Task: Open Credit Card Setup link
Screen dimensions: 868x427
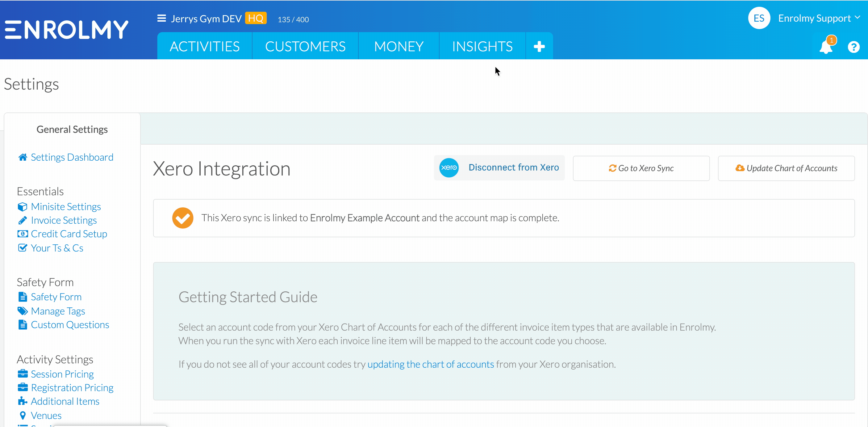Action: click(x=69, y=234)
